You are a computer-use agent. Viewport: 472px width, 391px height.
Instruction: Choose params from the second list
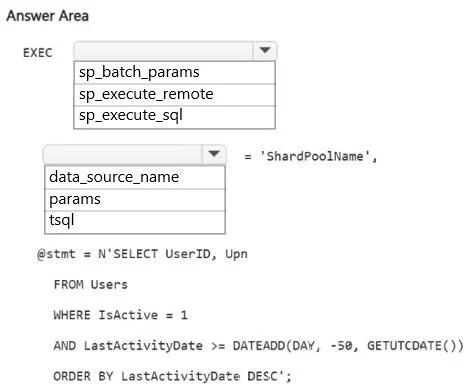click(x=135, y=200)
